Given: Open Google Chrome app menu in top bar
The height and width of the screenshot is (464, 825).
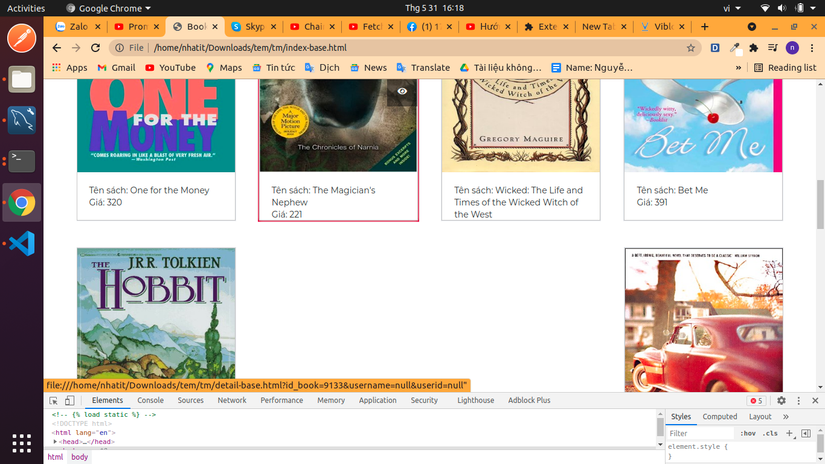Looking at the screenshot, I should (108, 8).
